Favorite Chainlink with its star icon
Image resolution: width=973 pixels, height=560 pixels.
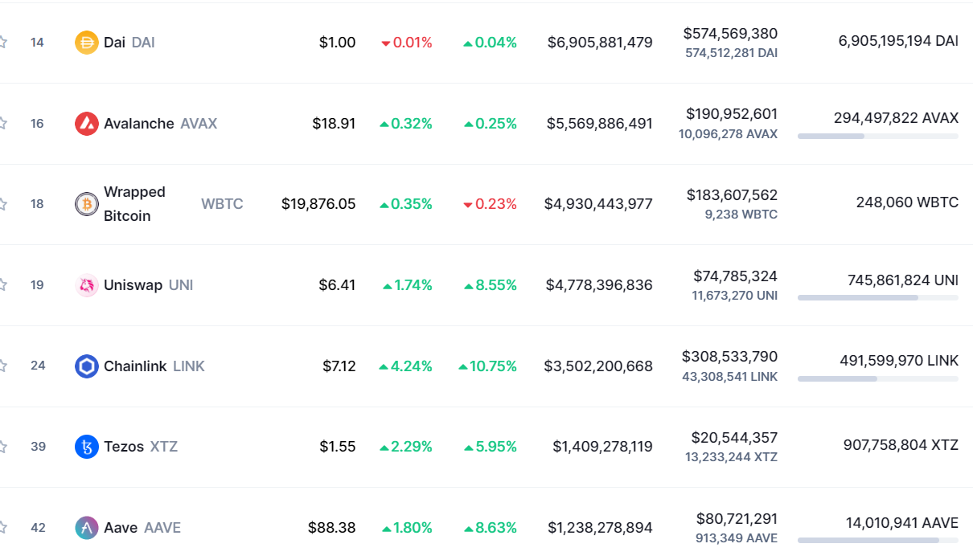click(2, 366)
